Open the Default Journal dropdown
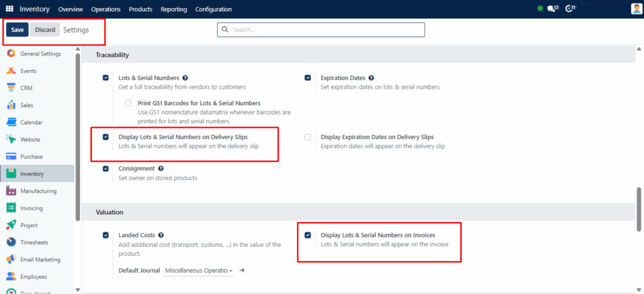644x294 pixels. click(x=198, y=271)
